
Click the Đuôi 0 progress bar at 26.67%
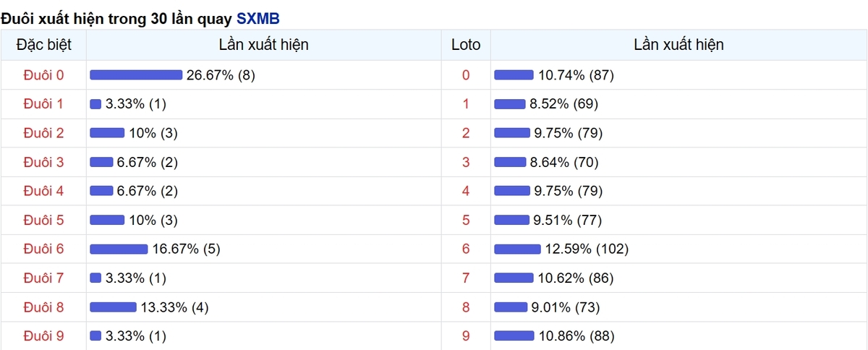[136, 75]
